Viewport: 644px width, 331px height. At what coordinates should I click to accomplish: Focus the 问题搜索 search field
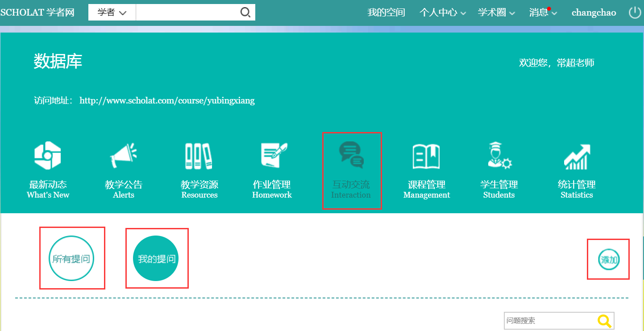[x=550, y=320]
